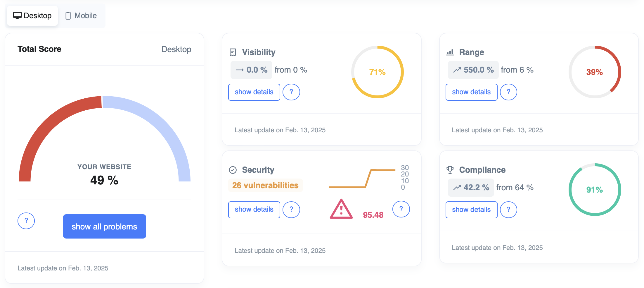Click the Latest update text in Total Score card
Image resolution: width=644 pixels, height=288 pixels.
coord(63,268)
